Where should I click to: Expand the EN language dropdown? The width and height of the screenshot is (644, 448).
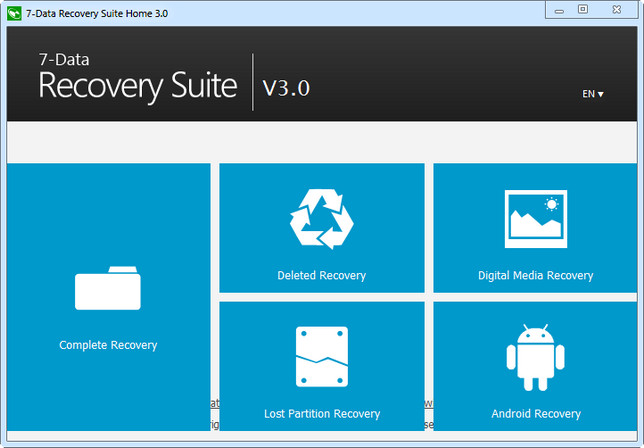593,94
